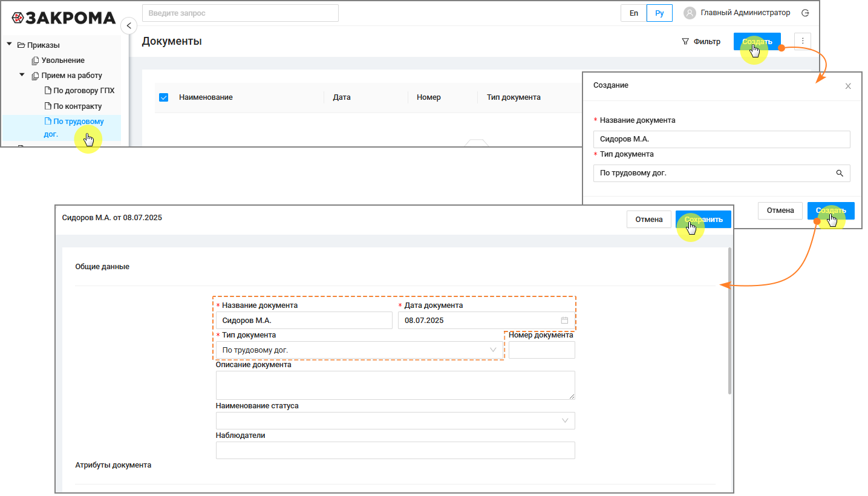
Task: Click the Прием на работу documents icon
Action: (x=35, y=76)
